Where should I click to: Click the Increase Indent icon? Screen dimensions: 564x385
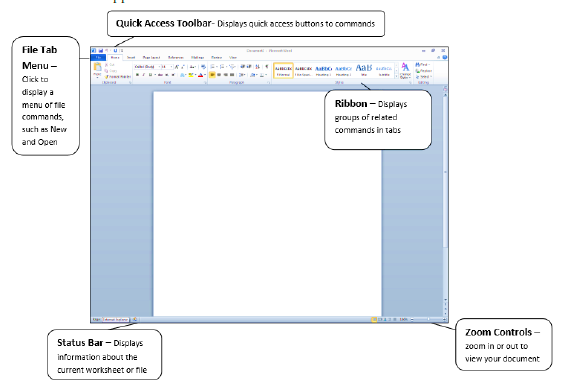point(249,67)
